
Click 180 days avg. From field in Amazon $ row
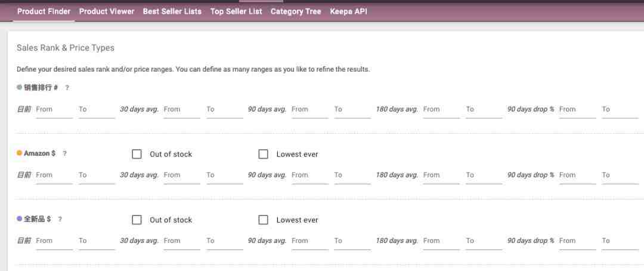pos(441,175)
